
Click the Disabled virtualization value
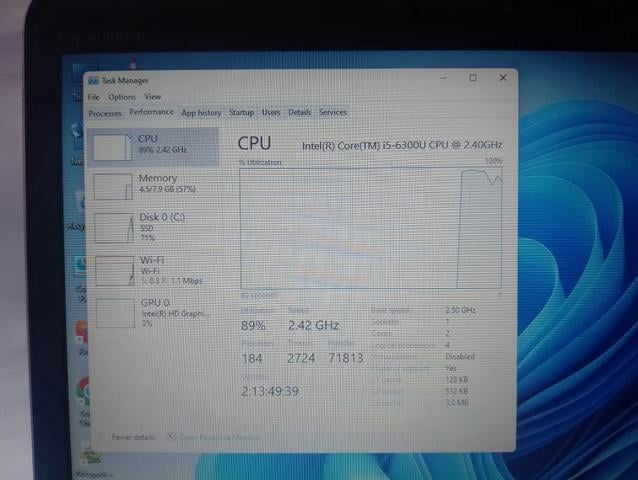(460, 356)
